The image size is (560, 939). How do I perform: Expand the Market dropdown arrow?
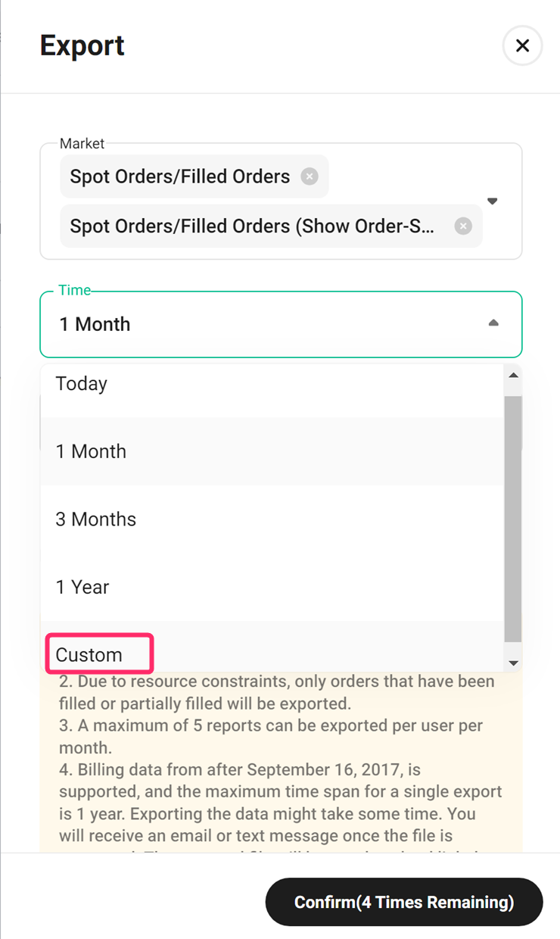pyautogui.click(x=492, y=201)
